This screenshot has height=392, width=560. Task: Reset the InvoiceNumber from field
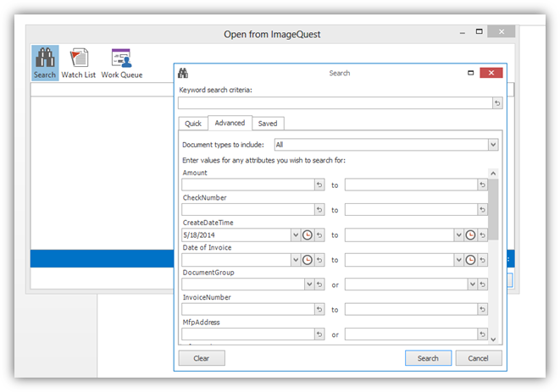[319, 309]
